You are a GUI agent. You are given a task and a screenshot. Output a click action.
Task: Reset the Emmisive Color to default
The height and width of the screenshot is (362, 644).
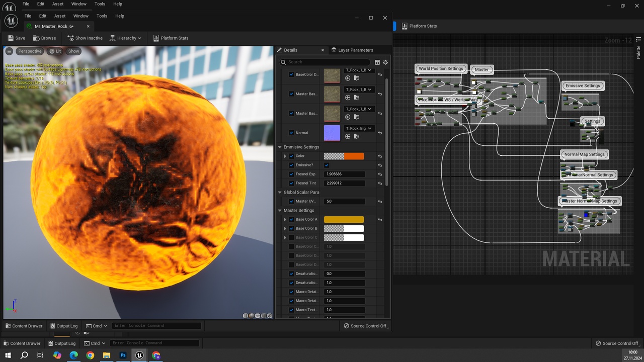[x=380, y=156]
